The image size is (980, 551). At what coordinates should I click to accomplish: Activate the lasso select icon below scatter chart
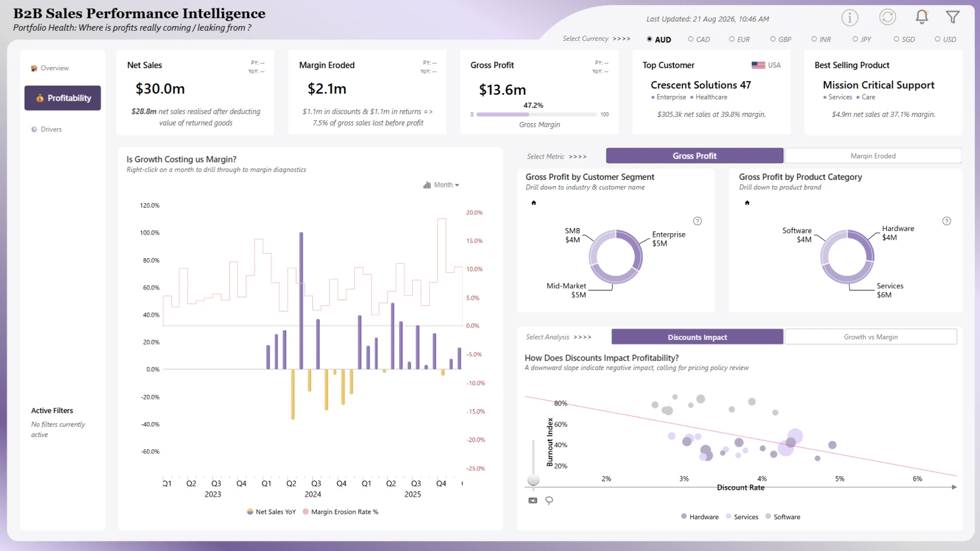click(x=549, y=500)
